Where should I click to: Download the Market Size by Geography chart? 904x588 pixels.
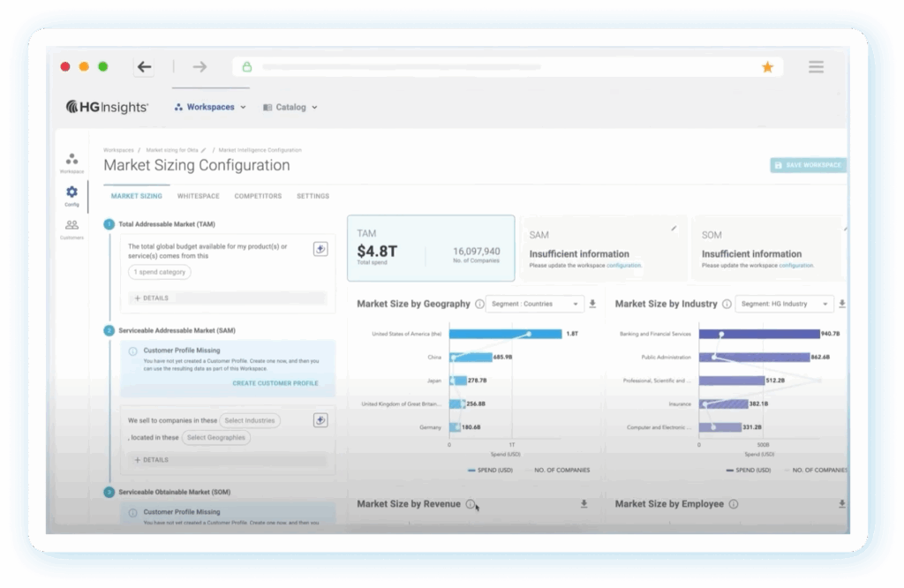592,304
